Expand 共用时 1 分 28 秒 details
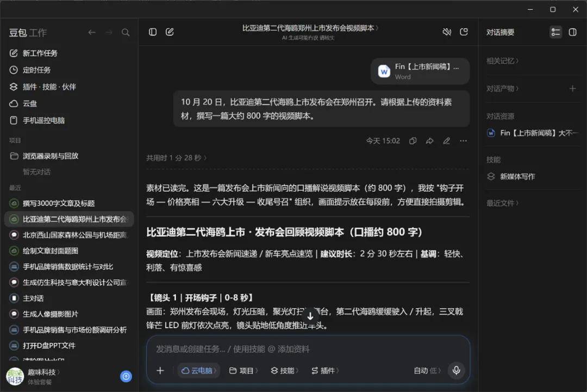The height and width of the screenshot is (392, 587). pos(176,158)
